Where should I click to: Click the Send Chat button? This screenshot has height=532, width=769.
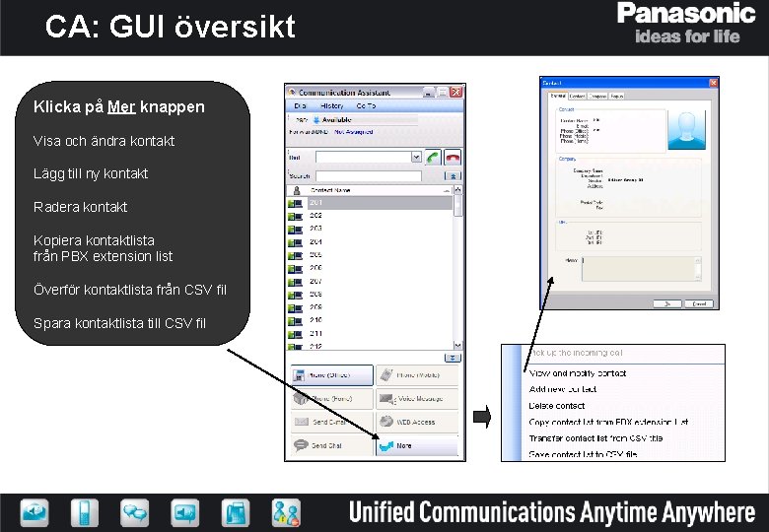point(332,445)
